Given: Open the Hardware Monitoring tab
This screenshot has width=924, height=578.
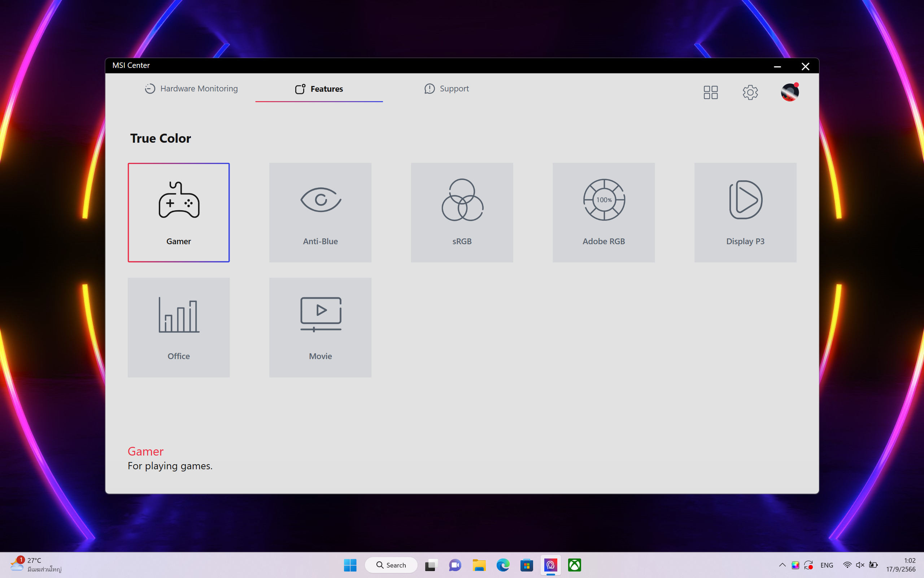Looking at the screenshot, I should point(191,89).
